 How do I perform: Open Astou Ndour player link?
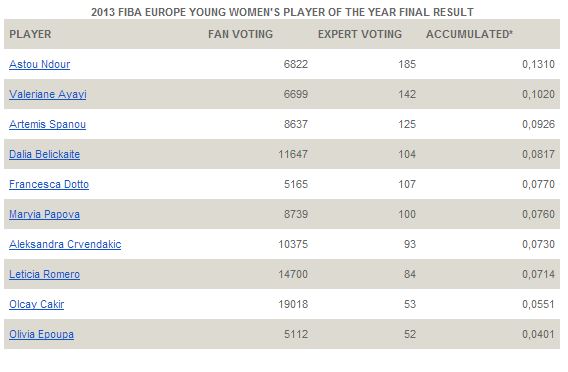point(39,64)
